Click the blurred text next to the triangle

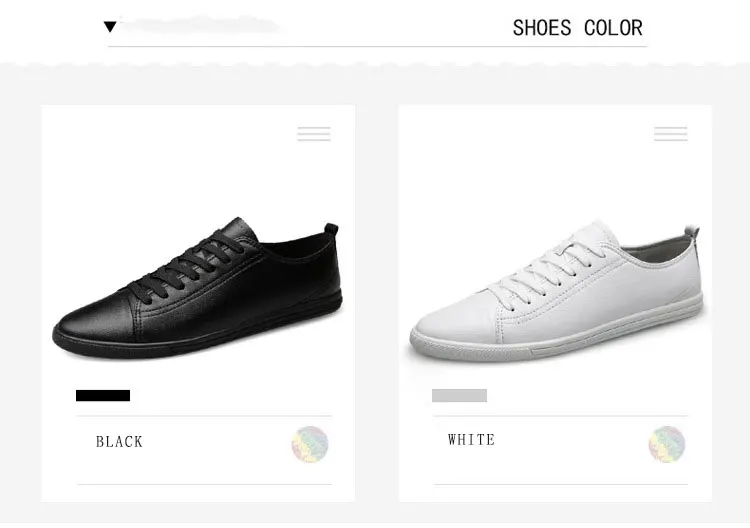point(200,27)
